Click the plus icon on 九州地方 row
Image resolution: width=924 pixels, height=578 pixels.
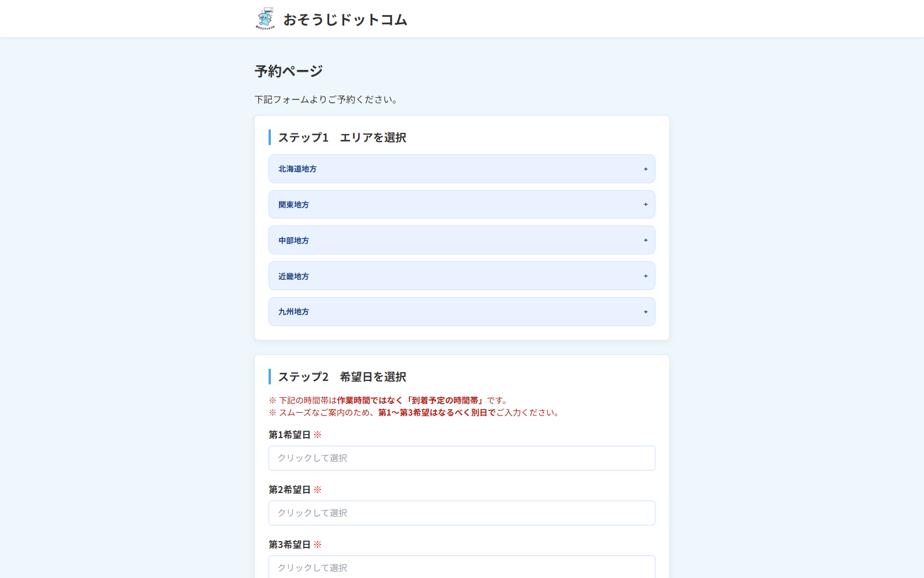tap(646, 312)
